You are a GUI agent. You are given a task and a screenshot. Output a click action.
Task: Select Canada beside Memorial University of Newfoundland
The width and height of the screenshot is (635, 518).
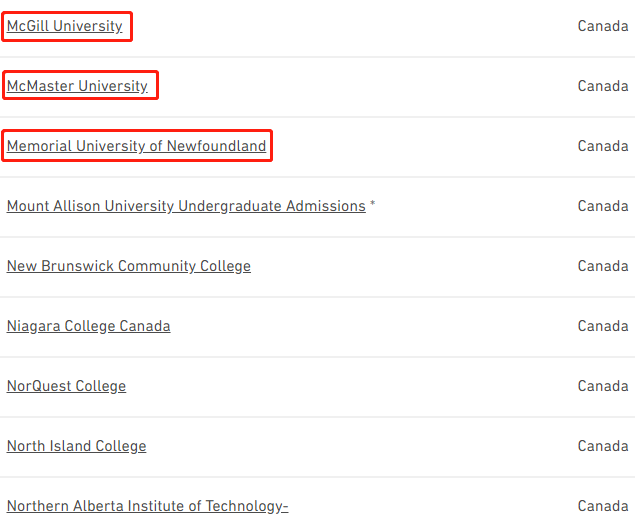click(603, 146)
